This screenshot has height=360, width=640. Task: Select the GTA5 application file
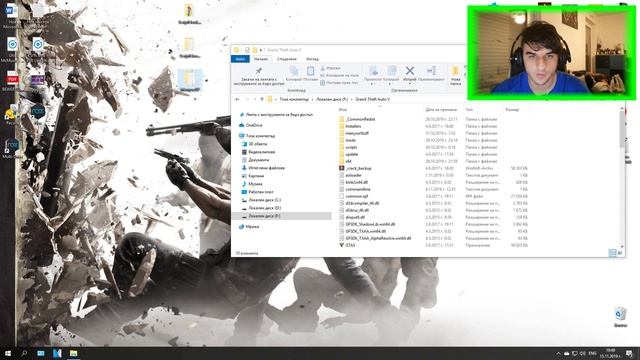click(350, 245)
